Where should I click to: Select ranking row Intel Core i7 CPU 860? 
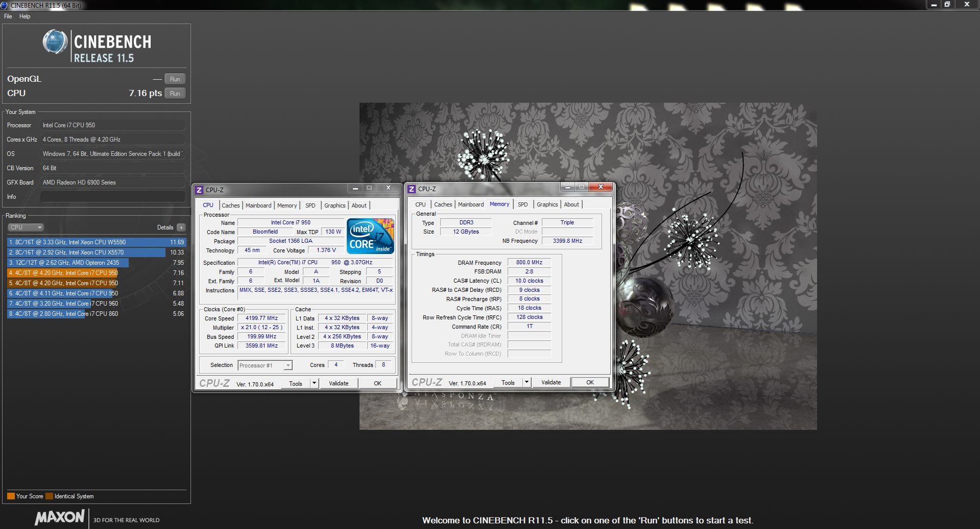pyautogui.click(x=97, y=314)
